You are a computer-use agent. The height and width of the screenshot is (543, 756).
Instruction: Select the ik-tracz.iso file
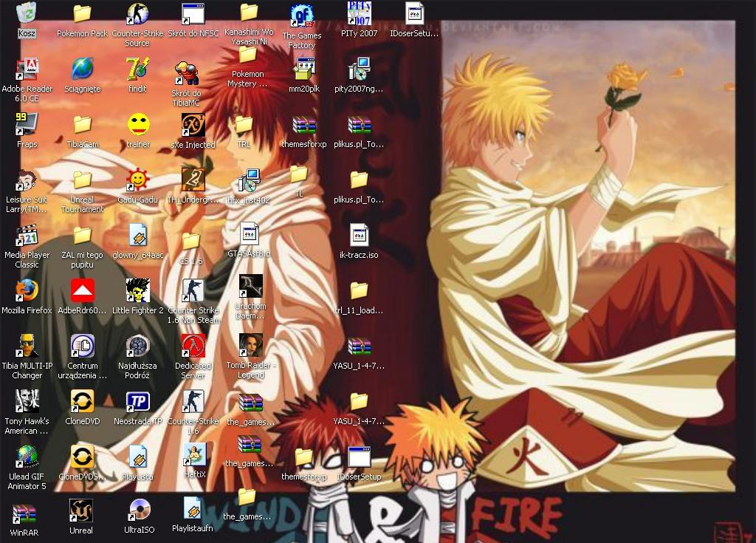coord(360,235)
